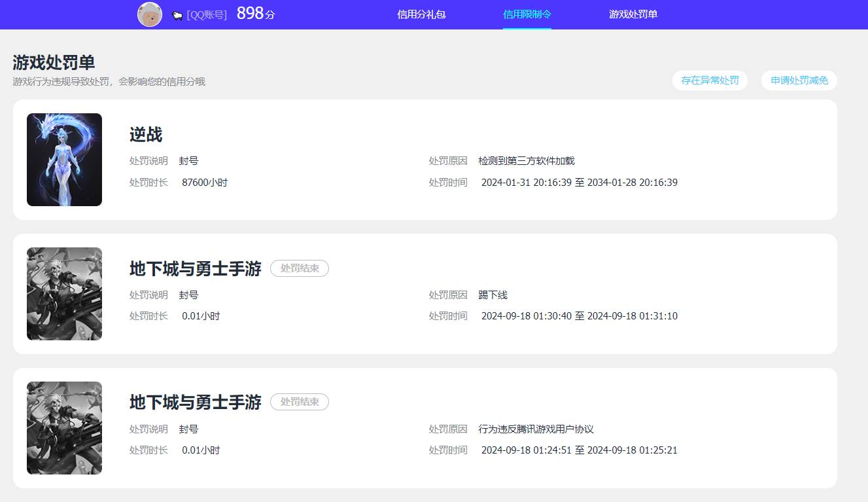Click the 封号 value in 逆战 card

tap(188, 161)
